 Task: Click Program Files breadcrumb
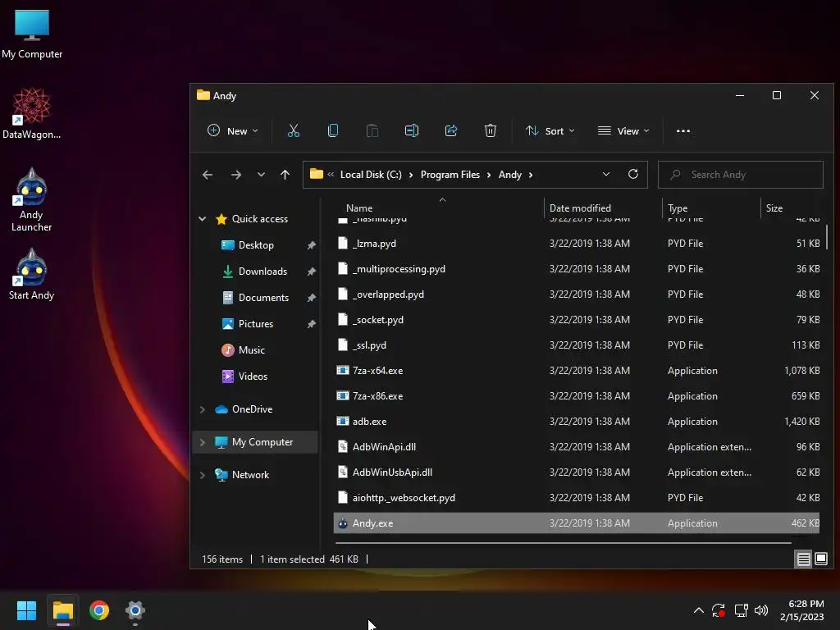point(450,175)
